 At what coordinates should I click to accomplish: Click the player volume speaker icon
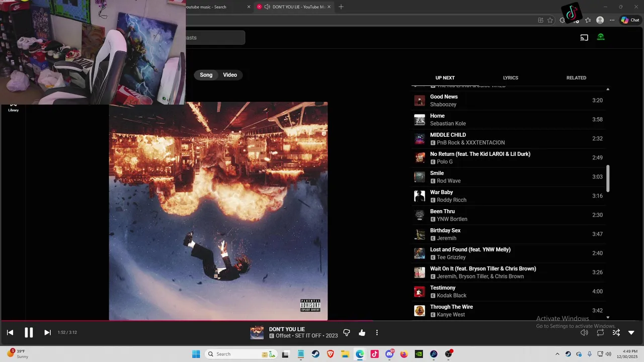pyautogui.click(x=584, y=332)
